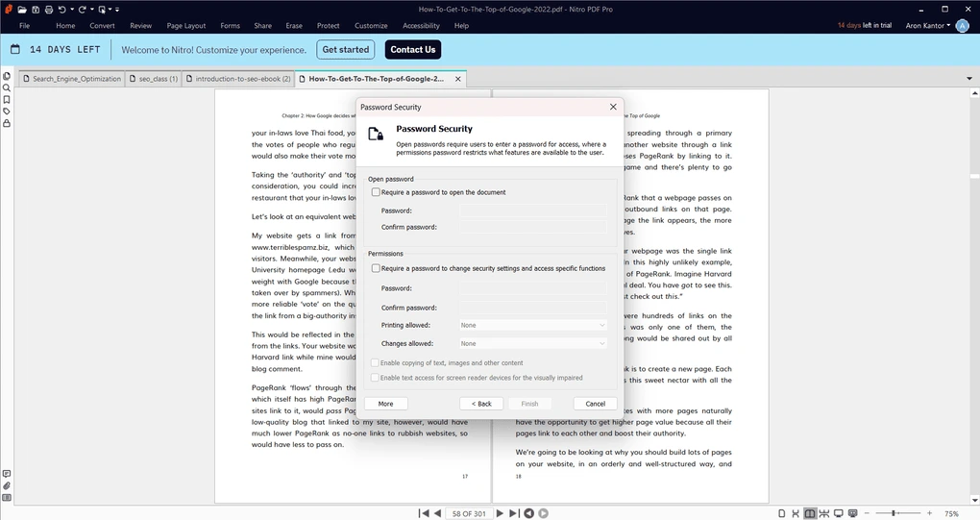Click the 'Get started' button
Image resolution: width=980 pixels, height=520 pixels.
click(346, 49)
